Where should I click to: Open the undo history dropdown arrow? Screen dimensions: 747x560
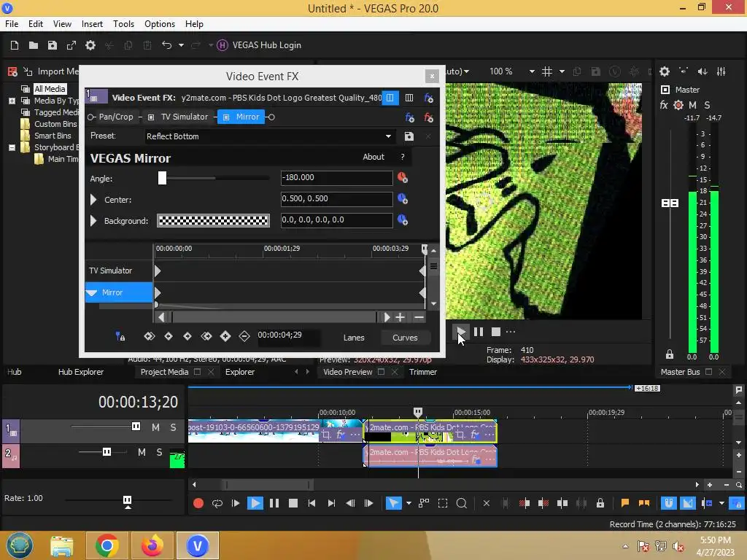(x=181, y=45)
